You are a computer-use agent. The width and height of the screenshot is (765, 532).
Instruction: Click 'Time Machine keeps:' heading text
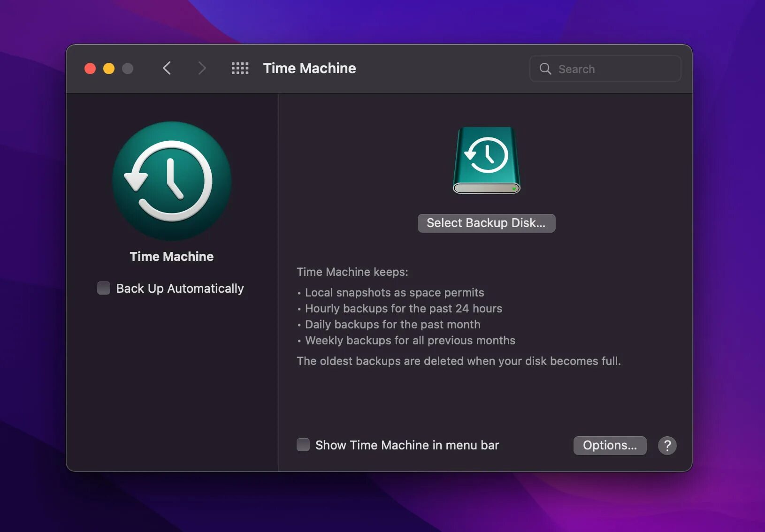click(352, 272)
